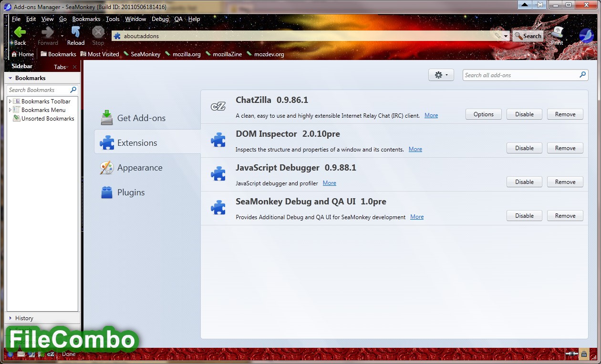Viewport: 601px width, 364px height.
Task: Open the Bookmarks menu in the menu bar
Action: tap(86, 19)
